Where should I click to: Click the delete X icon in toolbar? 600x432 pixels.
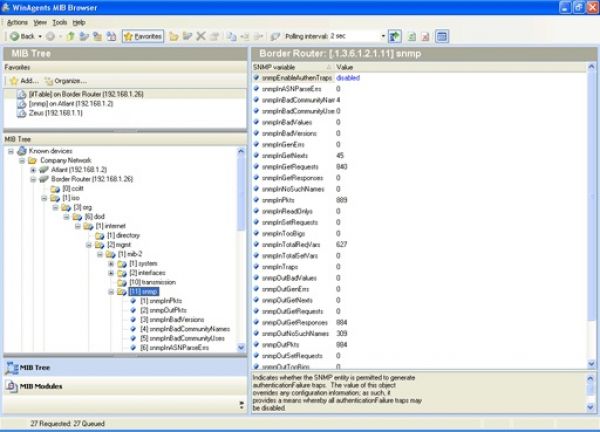coord(201,36)
